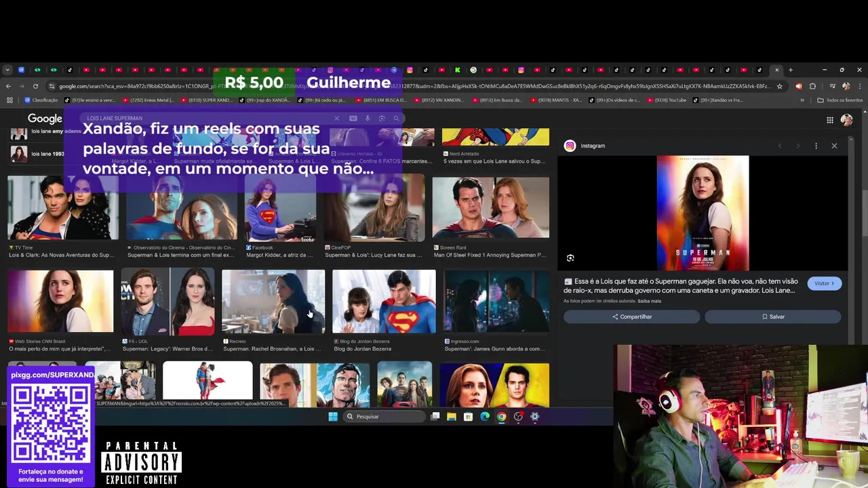Start voice search with microphone icon

point(368,119)
